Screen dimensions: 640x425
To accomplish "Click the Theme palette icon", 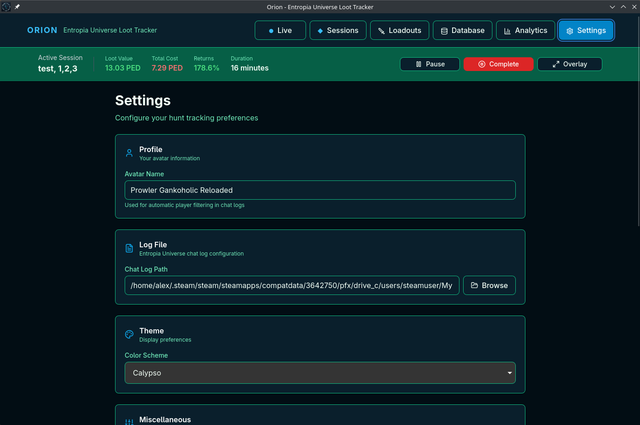I will [129, 334].
